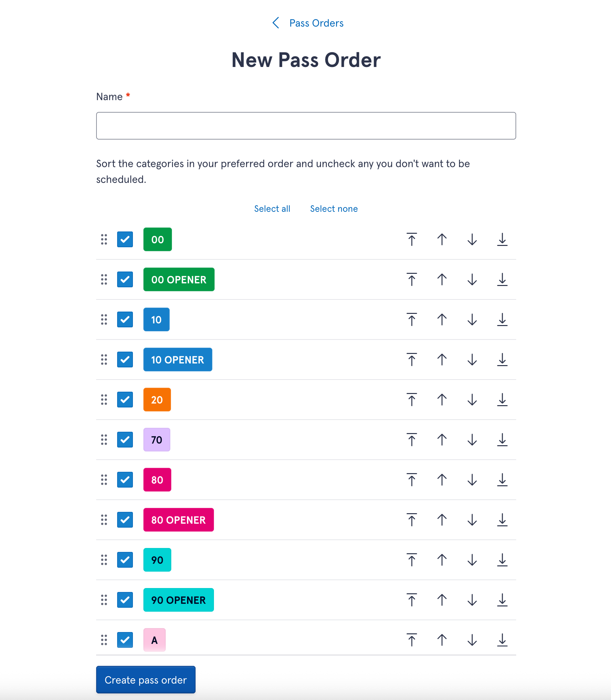The height and width of the screenshot is (700, 611).
Task: Move the 00 category to bottom
Action: click(502, 239)
